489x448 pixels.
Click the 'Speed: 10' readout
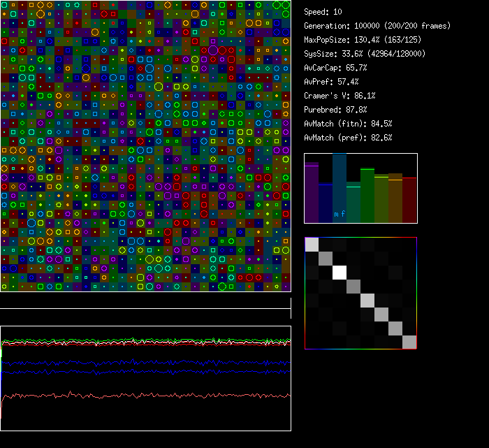coord(323,12)
